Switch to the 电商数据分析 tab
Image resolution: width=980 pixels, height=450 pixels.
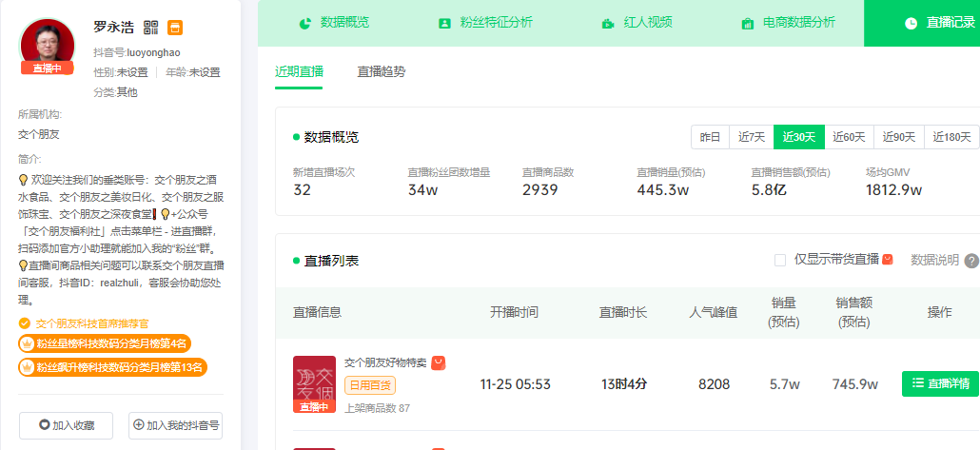pos(788,23)
